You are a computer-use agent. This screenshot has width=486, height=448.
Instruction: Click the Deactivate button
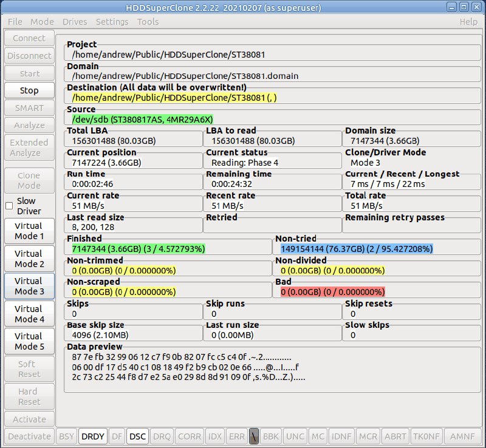coord(29,436)
